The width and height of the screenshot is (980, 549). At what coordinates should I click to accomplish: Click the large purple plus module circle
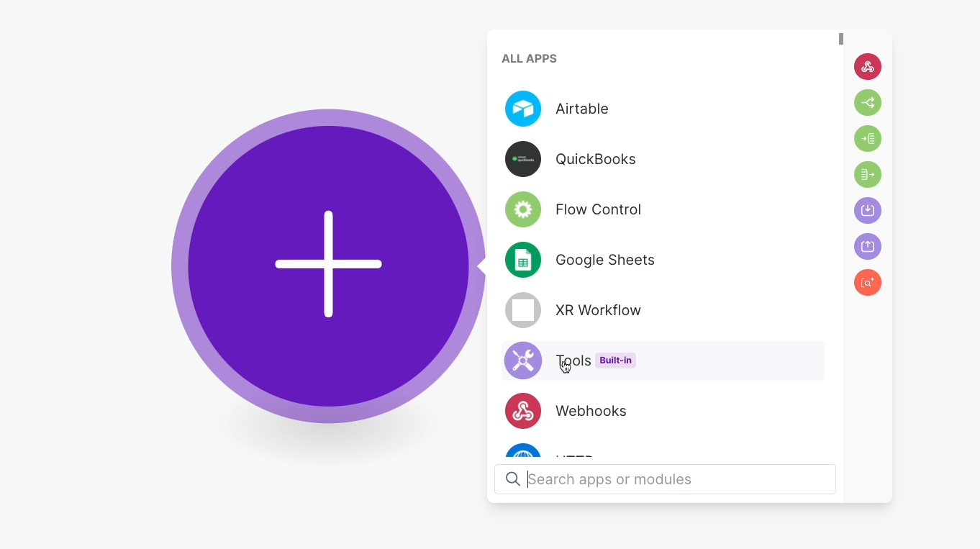(x=328, y=266)
